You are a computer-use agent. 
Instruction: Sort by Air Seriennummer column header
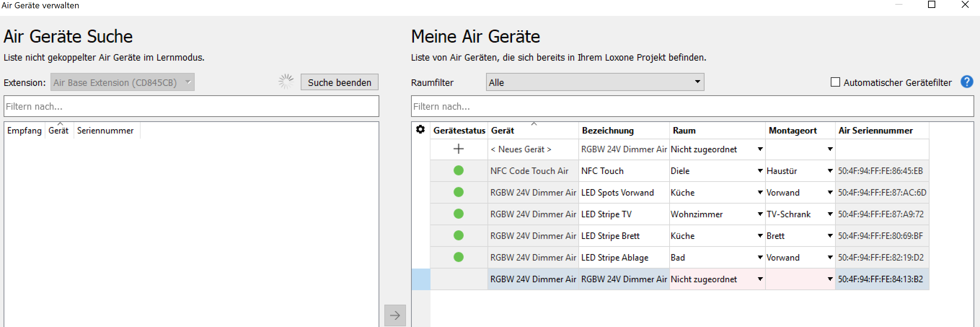882,131
